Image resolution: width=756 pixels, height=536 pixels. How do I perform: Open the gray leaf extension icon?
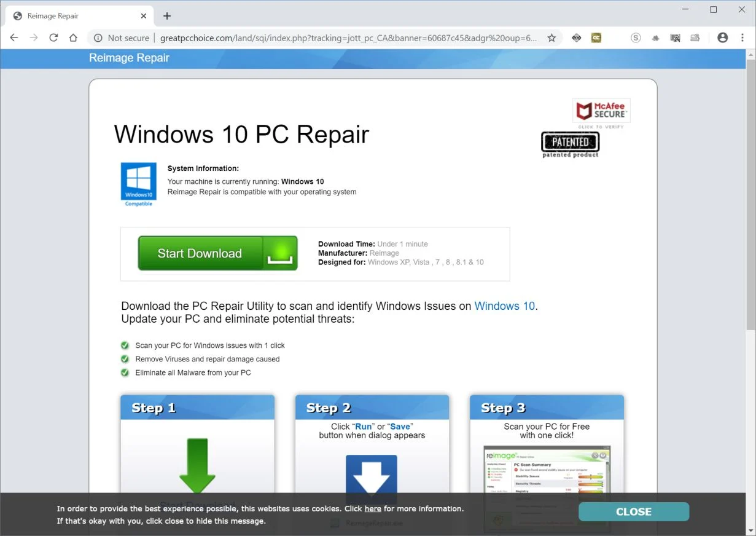(655, 37)
